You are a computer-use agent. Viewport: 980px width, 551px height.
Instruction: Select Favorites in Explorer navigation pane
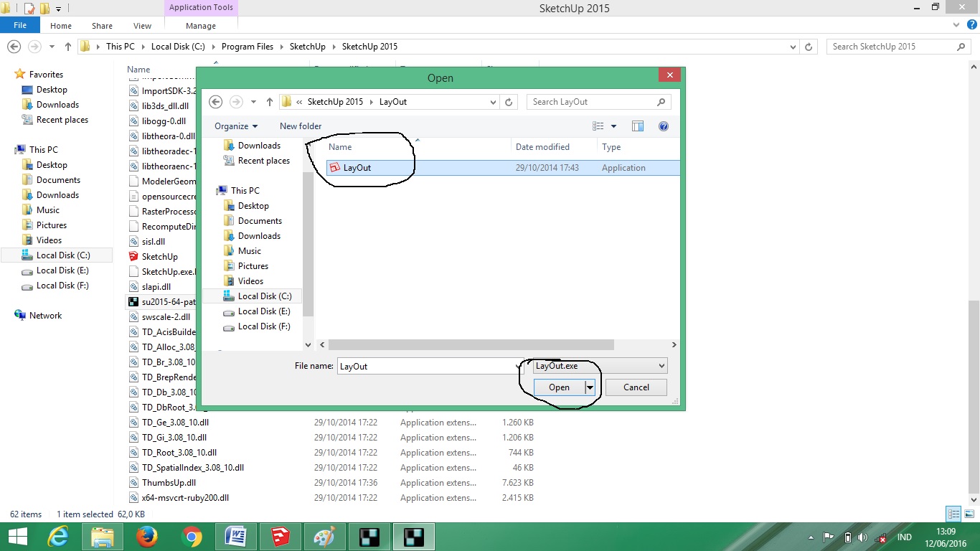point(46,75)
